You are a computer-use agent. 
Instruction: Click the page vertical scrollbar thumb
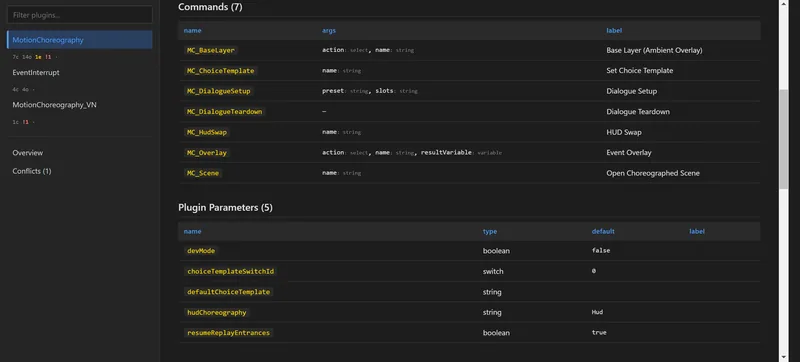click(784, 139)
